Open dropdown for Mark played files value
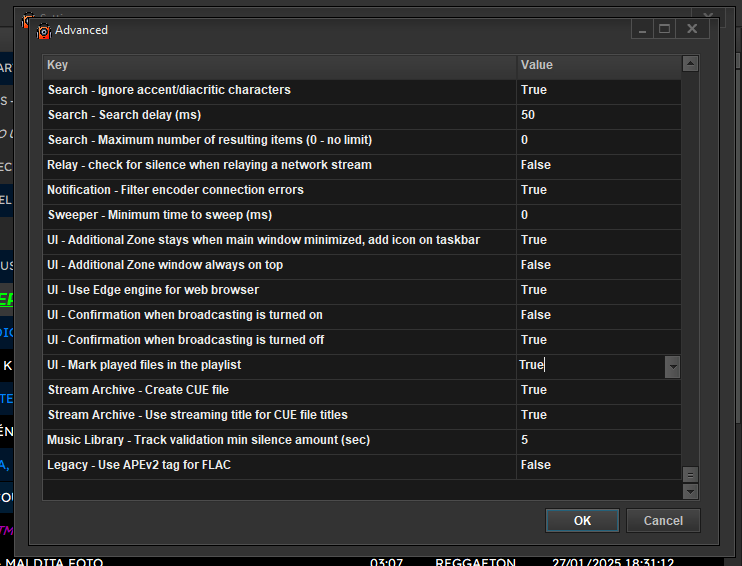 [673, 366]
